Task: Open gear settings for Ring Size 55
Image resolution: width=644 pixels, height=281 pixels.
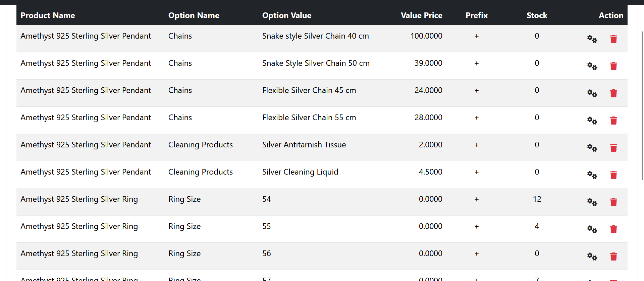Action: point(592,229)
